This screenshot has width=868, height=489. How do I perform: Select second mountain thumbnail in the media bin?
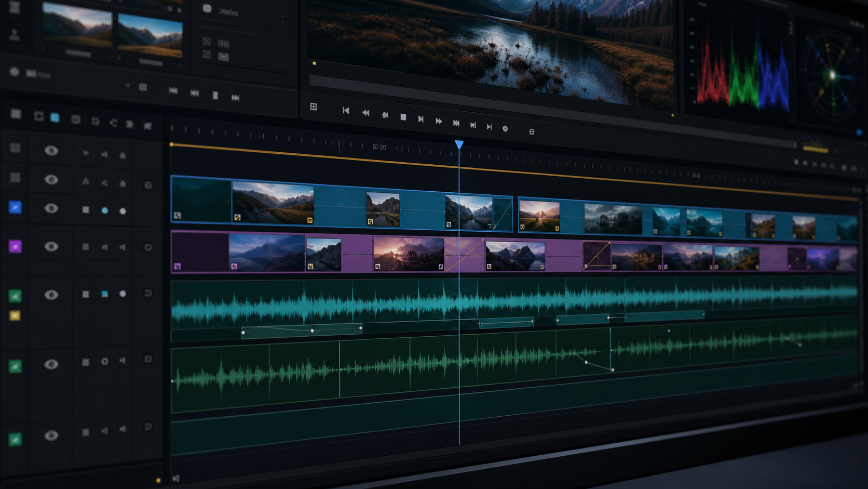(x=151, y=35)
